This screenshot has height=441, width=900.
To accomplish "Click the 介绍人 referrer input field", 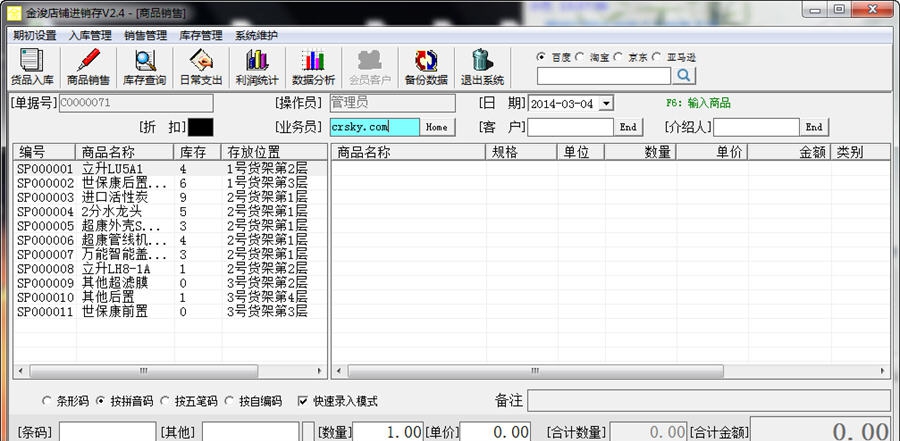I will coord(757,127).
